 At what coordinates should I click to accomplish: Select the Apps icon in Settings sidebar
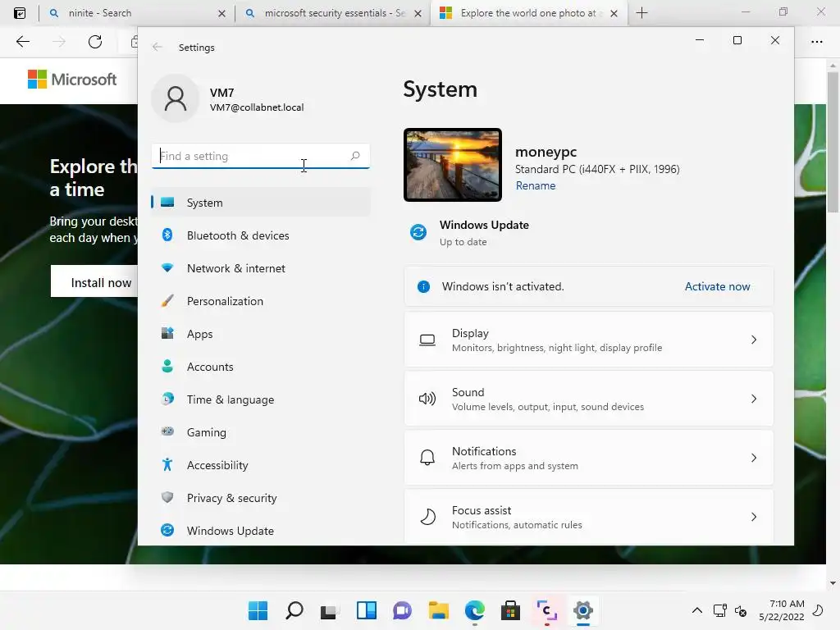(x=167, y=333)
